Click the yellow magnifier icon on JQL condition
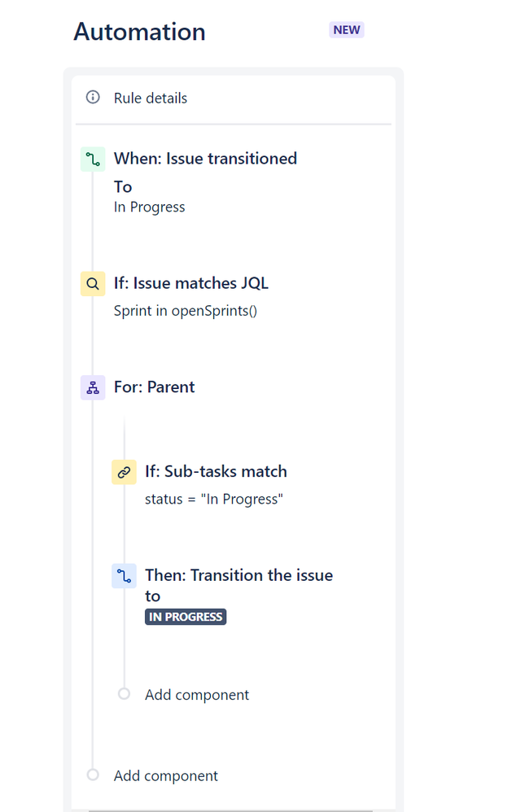Screen dimensions: 512x812 point(93,283)
